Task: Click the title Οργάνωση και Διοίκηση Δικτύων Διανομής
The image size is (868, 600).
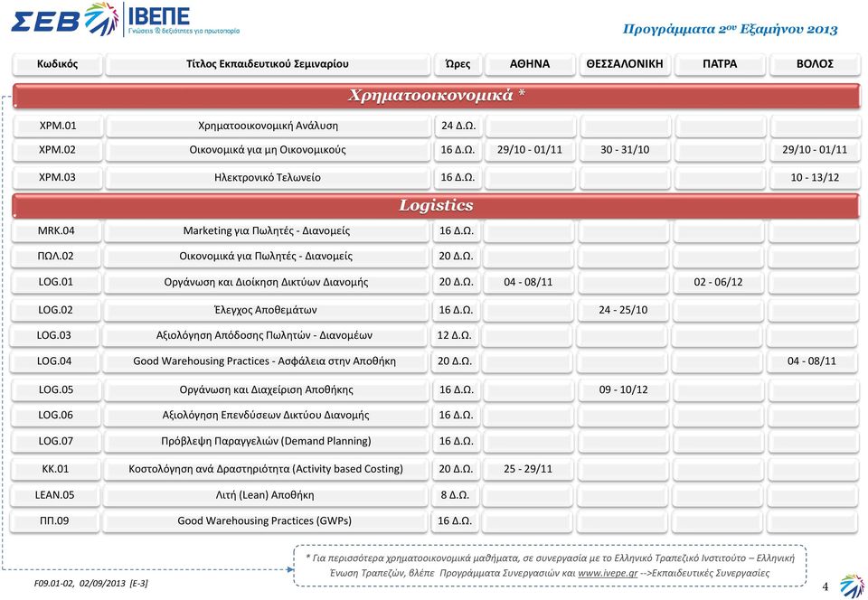Action: click(x=266, y=282)
